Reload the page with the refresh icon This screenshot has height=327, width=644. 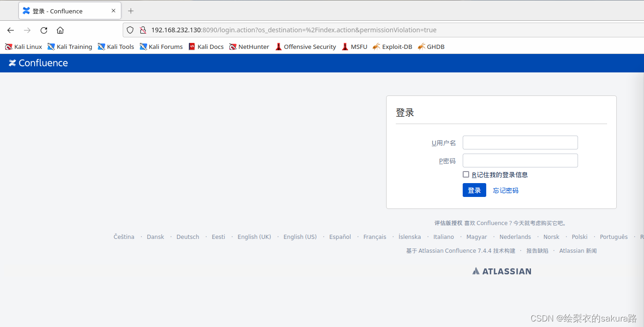(x=44, y=30)
